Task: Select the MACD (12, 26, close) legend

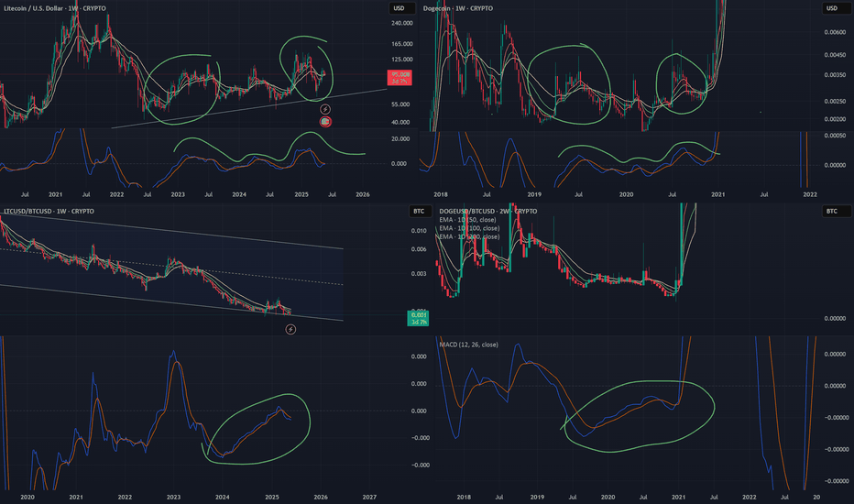Action: 468,345
